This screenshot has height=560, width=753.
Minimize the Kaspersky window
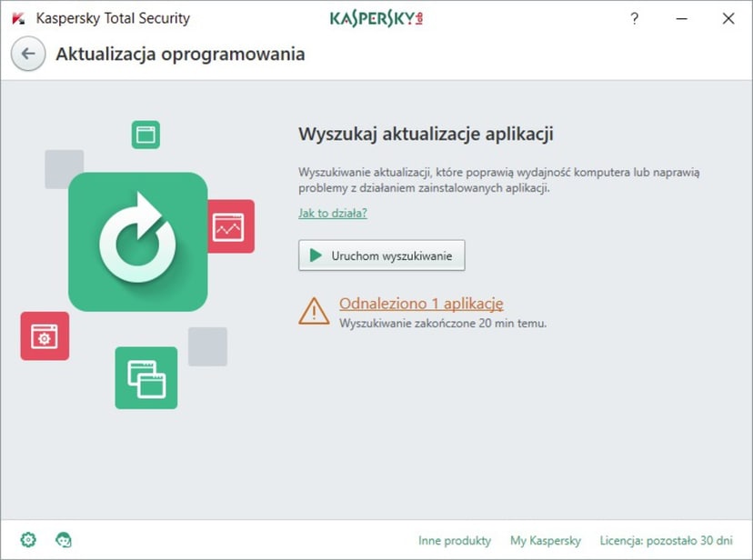coord(681,19)
